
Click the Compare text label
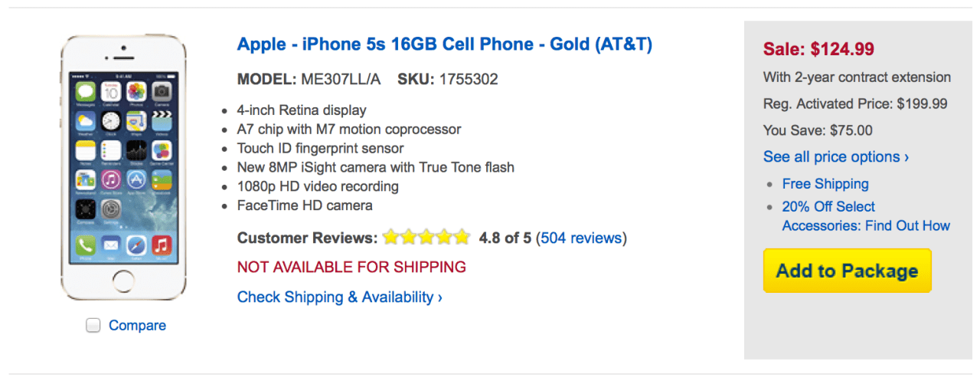(137, 326)
